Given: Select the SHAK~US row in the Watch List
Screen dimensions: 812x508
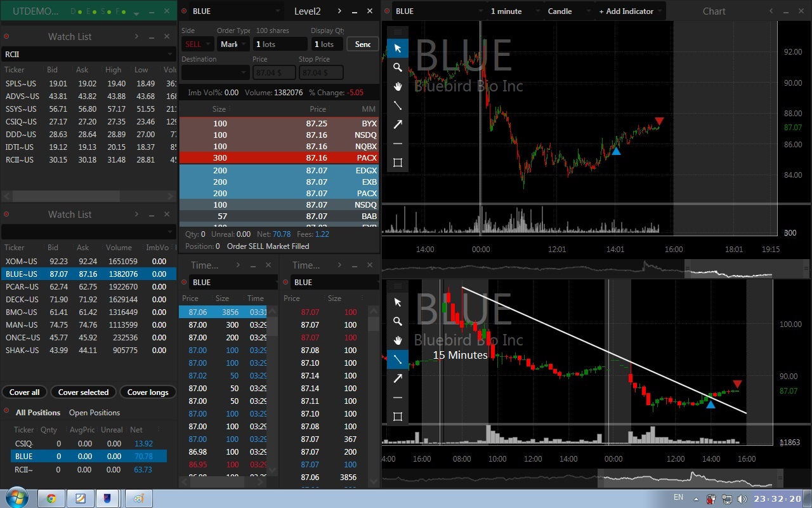Looking at the screenshot, I should [x=88, y=350].
